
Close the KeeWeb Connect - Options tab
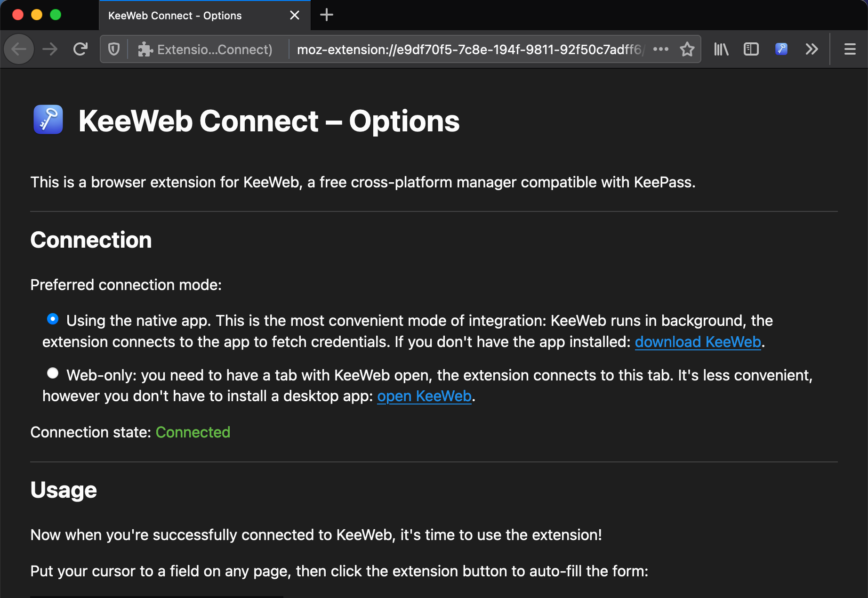point(295,15)
